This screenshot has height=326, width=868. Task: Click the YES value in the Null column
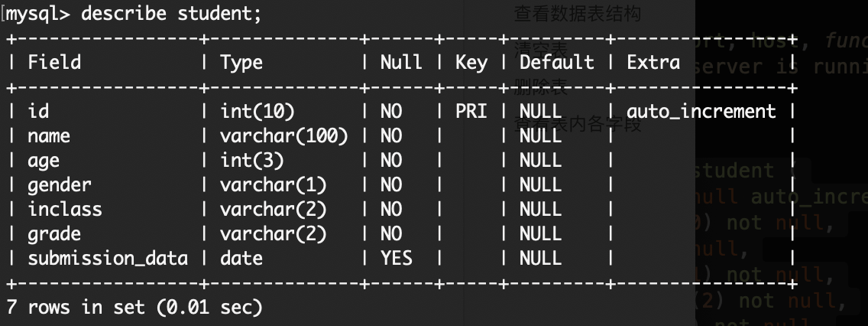tap(397, 258)
